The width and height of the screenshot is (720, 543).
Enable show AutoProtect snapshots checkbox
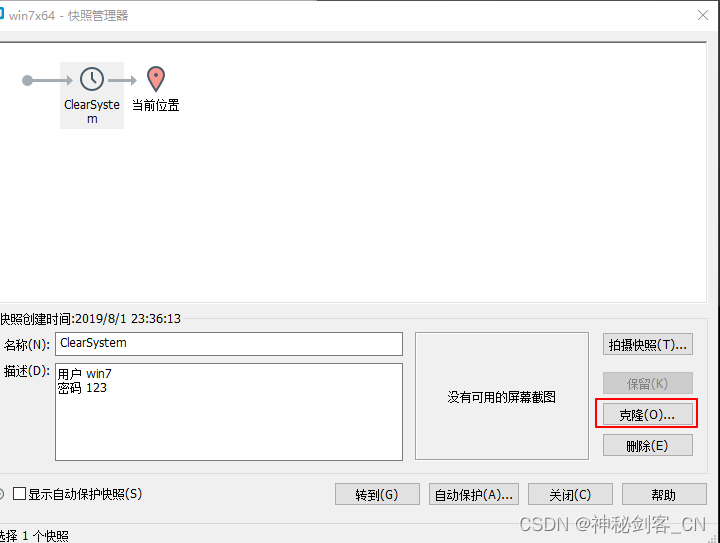[19, 494]
